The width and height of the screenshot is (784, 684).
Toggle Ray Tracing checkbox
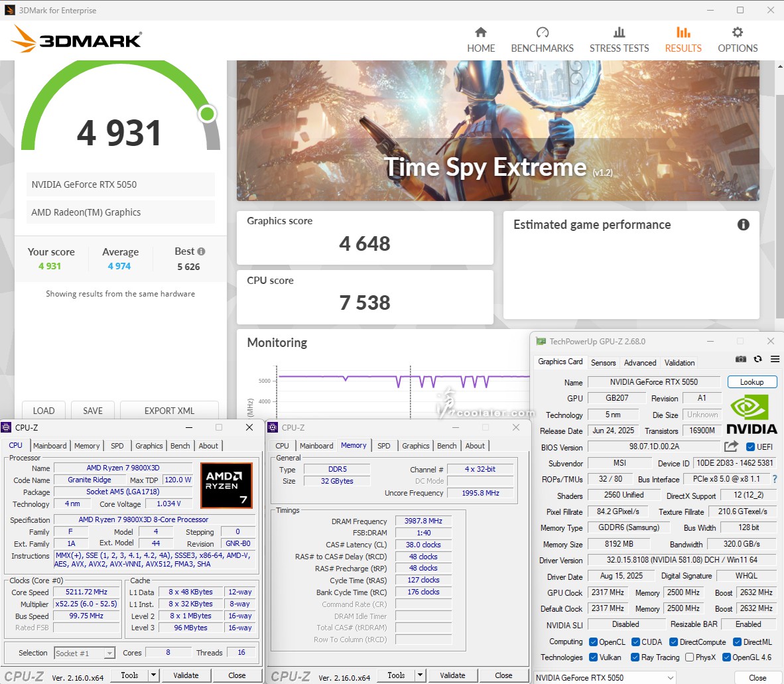[635, 657]
